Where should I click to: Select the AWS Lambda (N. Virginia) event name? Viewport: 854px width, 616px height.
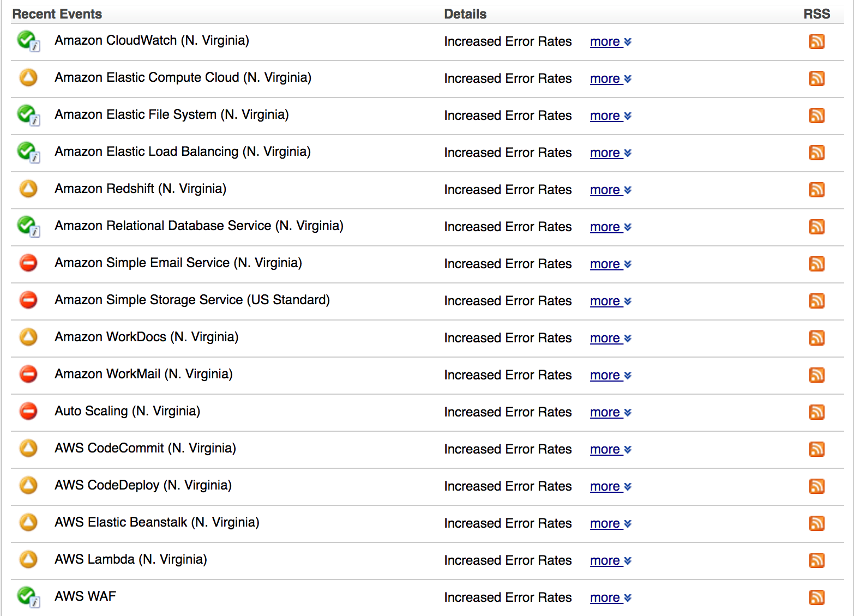click(131, 559)
